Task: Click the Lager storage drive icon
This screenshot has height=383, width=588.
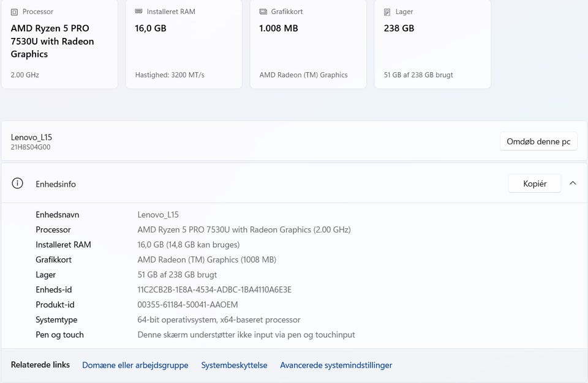Action: [387, 12]
